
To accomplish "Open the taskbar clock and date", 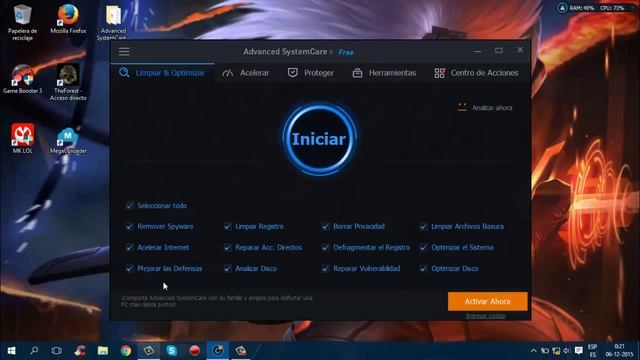I will (619, 351).
